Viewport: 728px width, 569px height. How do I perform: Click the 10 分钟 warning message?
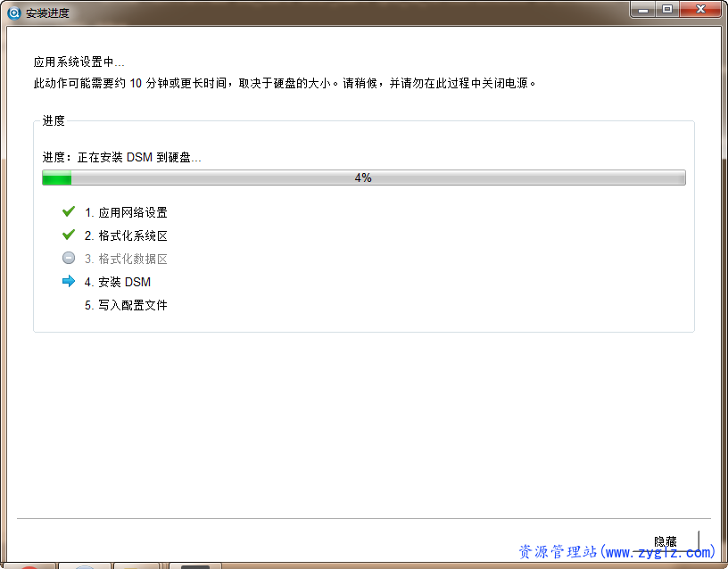[x=285, y=83]
